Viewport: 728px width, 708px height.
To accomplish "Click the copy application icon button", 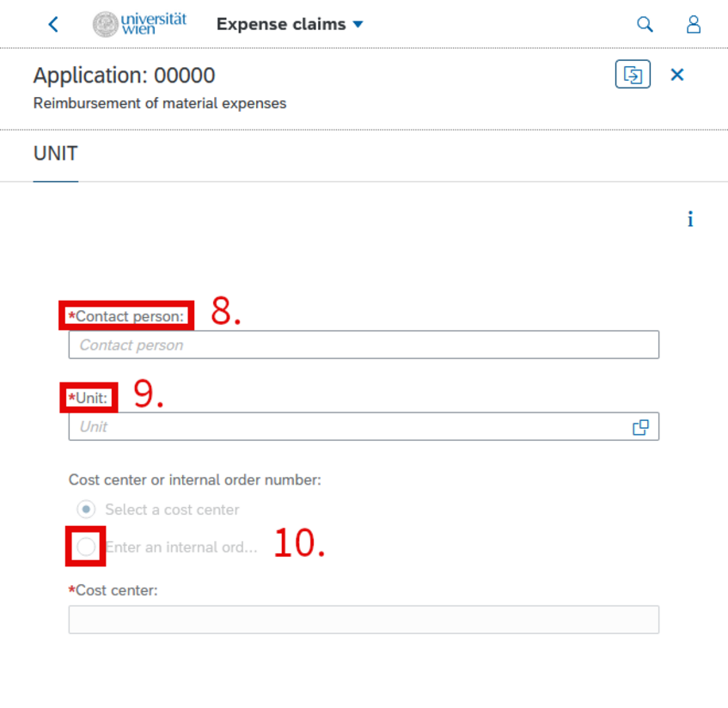I will click(x=633, y=74).
